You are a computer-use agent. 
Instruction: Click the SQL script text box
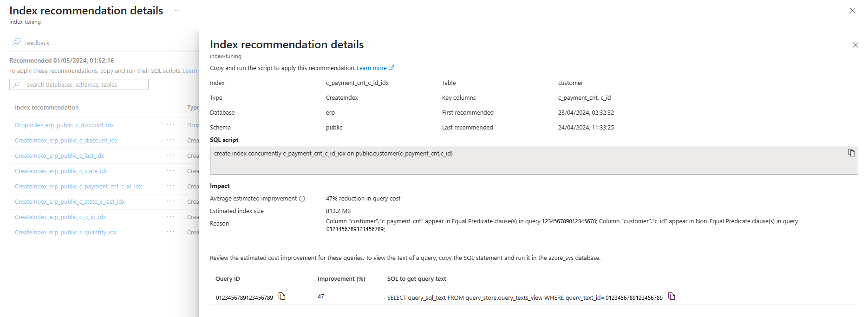(534, 160)
